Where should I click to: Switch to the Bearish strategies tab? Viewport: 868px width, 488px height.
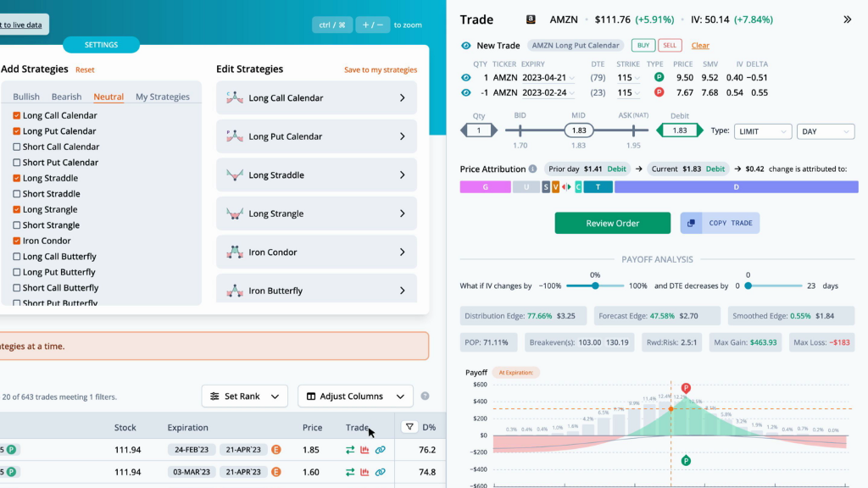[66, 97]
